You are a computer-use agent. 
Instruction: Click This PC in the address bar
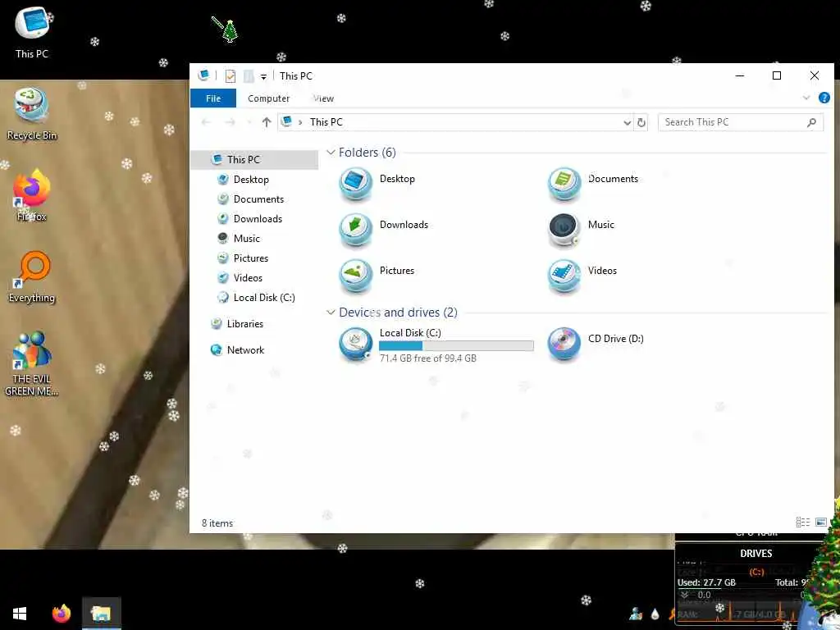coord(326,122)
